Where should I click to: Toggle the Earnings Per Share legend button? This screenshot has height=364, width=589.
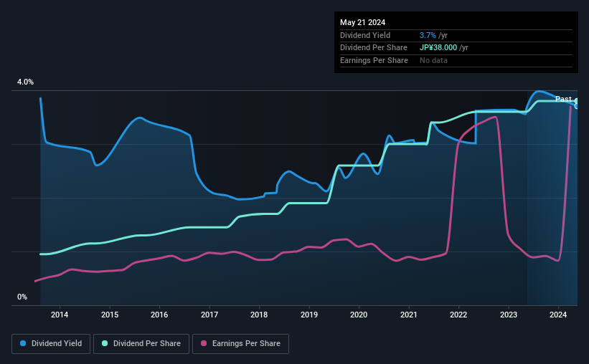point(241,344)
